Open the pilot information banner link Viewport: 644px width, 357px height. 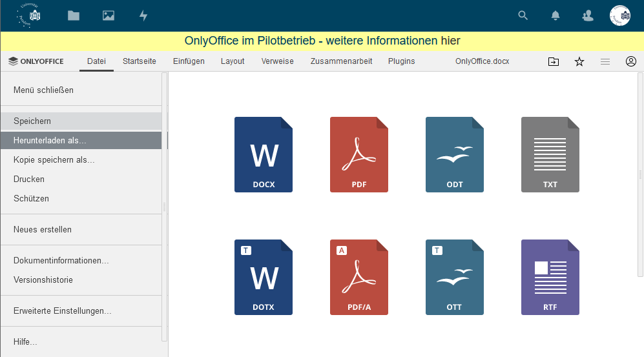click(x=322, y=41)
